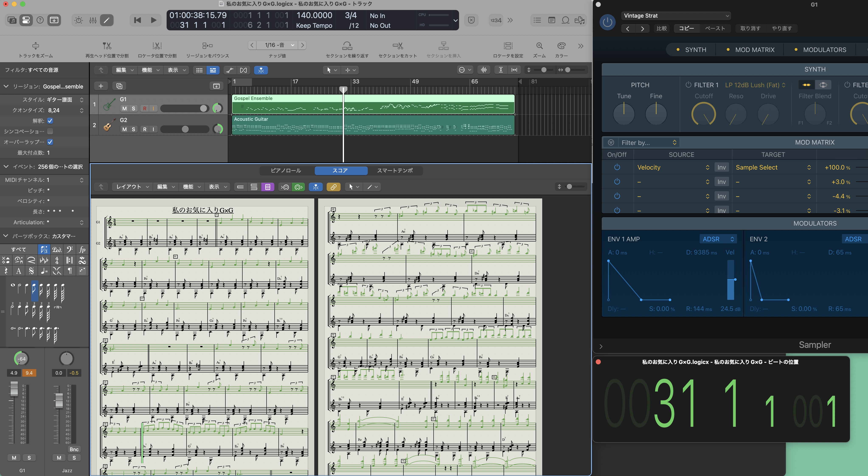Open the List Editors icon

pyautogui.click(x=537, y=20)
